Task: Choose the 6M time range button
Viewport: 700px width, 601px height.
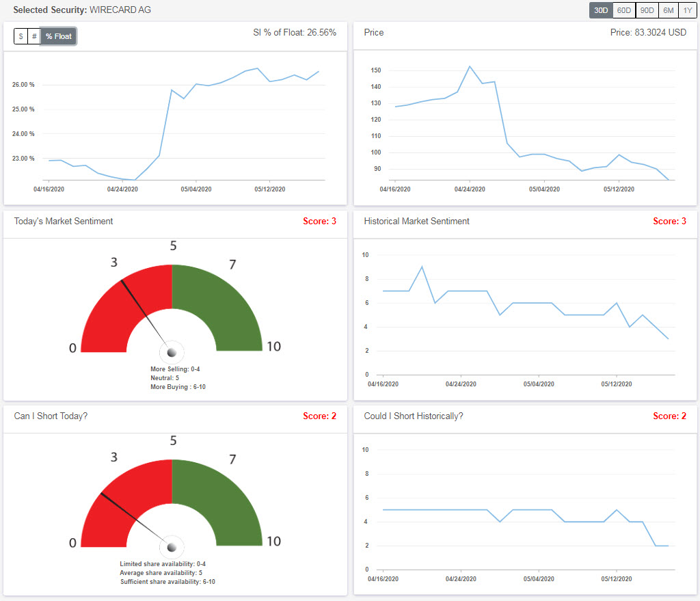Action: [669, 10]
